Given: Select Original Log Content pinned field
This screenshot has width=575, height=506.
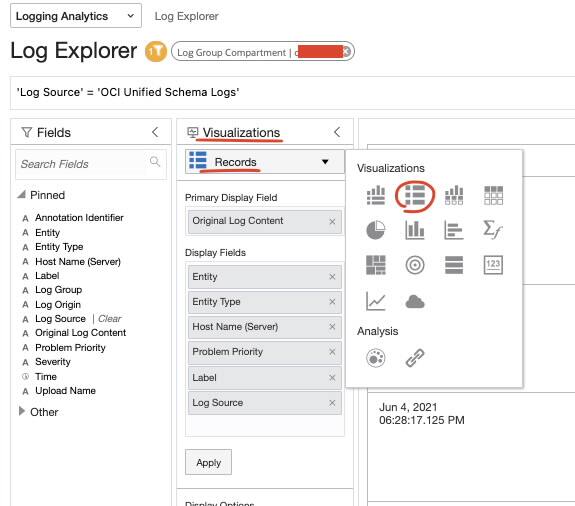Looking at the screenshot, I should (x=80, y=333).
